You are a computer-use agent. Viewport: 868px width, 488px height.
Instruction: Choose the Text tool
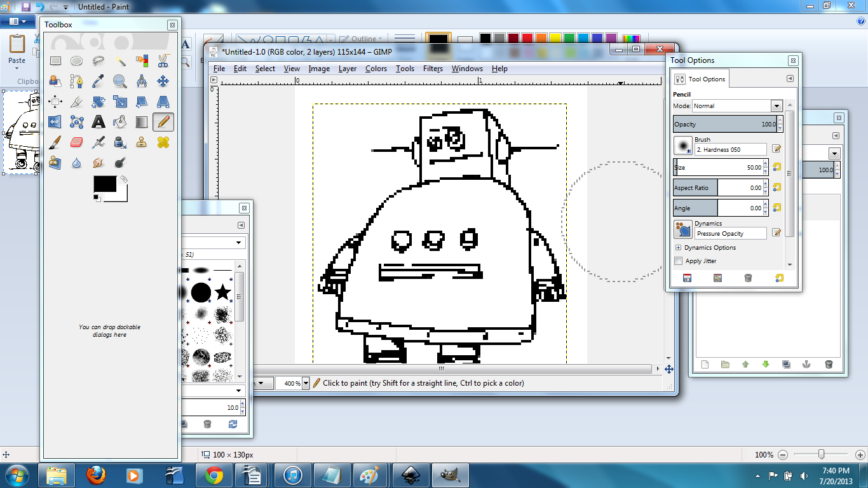[98, 122]
